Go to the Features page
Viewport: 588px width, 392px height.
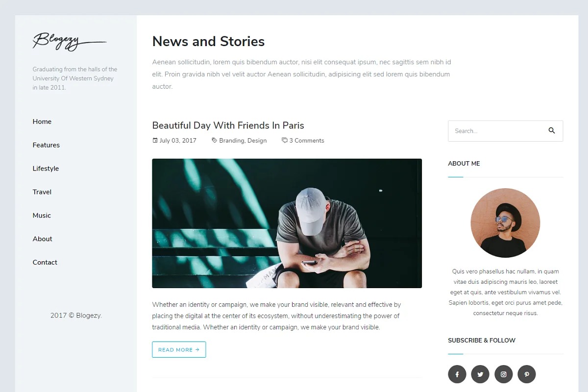[46, 145]
